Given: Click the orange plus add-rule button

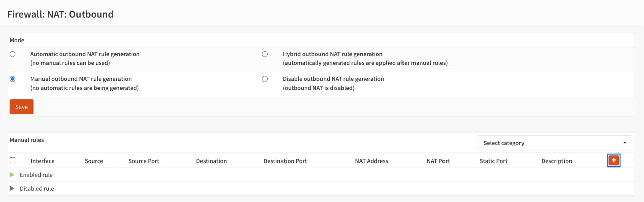Looking at the screenshot, I should (613, 160).
